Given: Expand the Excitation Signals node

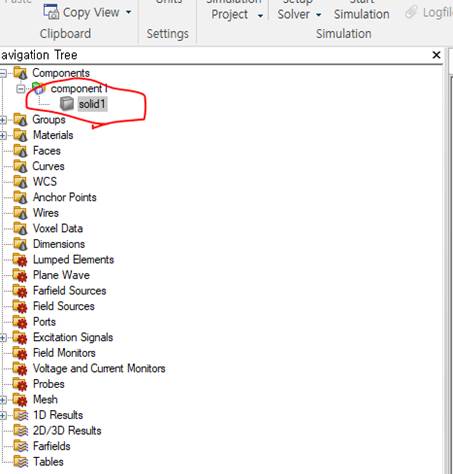Looking at the screenshot, I should point(3,338).
